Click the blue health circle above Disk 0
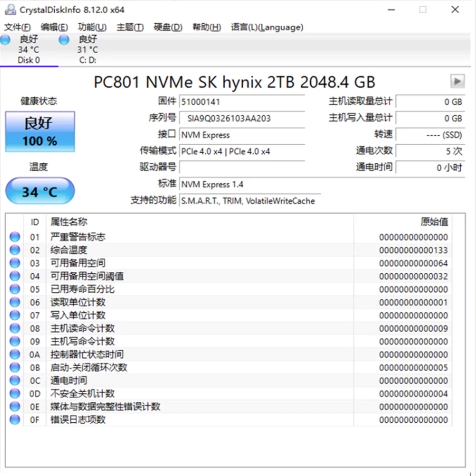Image resolution: width=476 pixels, height=476 pixels. [x=5, y=40]
